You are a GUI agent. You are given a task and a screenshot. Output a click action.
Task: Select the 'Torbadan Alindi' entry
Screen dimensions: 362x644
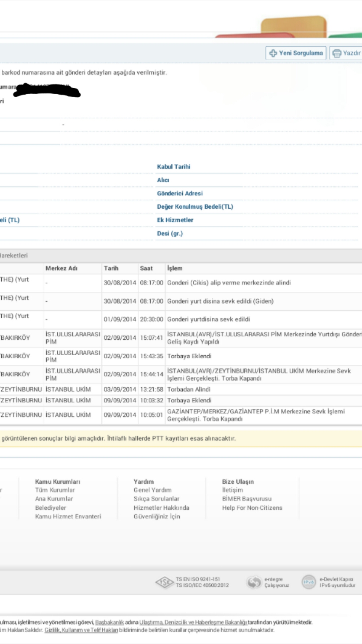pos(189,389)
